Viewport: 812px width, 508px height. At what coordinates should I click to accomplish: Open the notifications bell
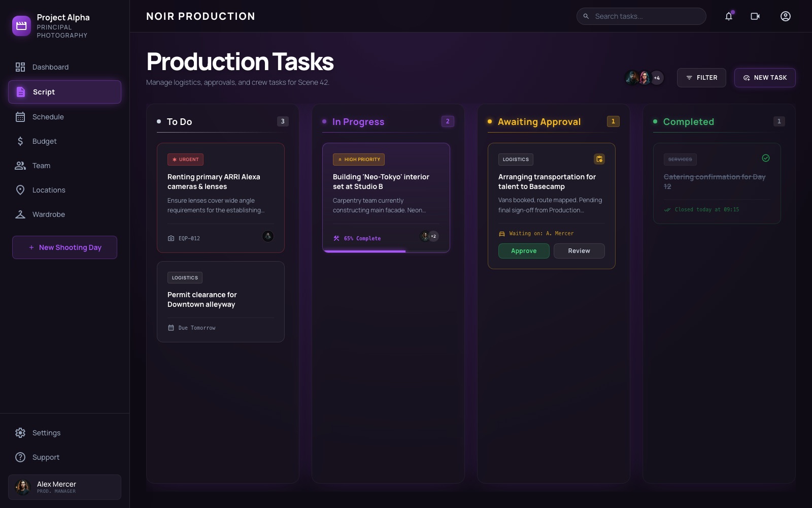(729, 16)
